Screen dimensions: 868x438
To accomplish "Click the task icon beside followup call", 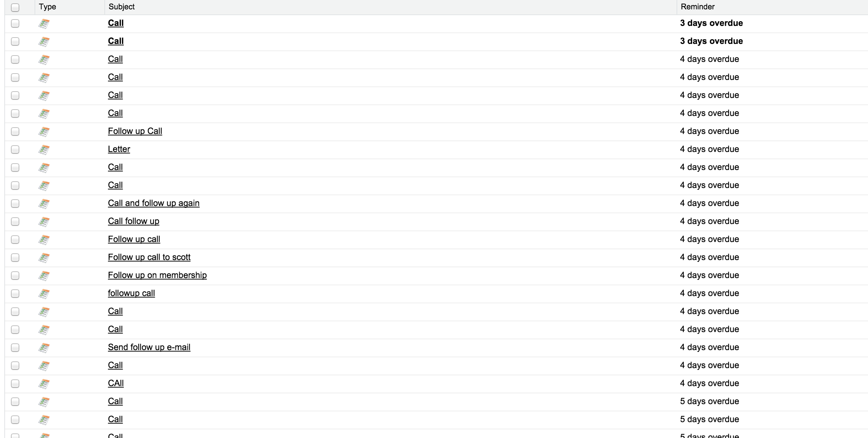I will [44, 294].
